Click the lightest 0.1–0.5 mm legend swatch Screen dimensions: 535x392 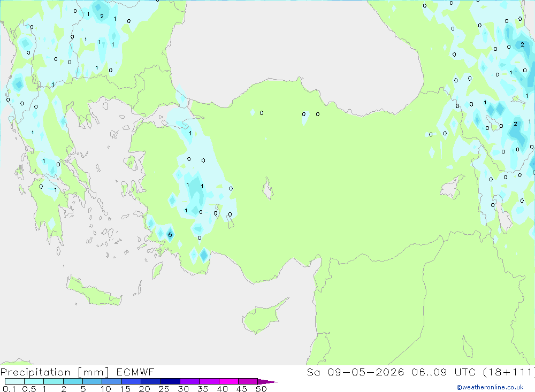point(14,381)
